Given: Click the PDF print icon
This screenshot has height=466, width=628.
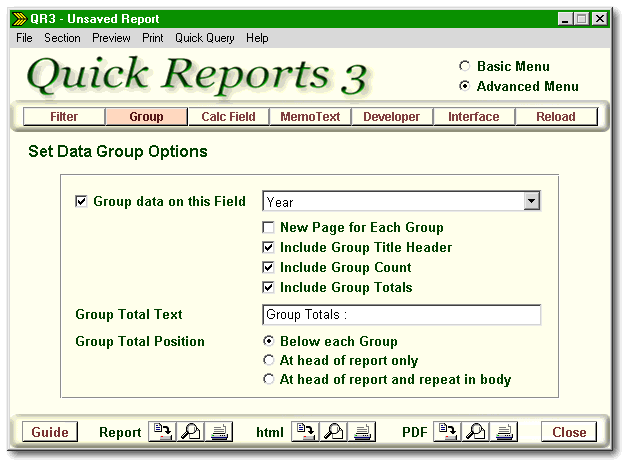Looking at the screenshot, I should coord(504,432).
